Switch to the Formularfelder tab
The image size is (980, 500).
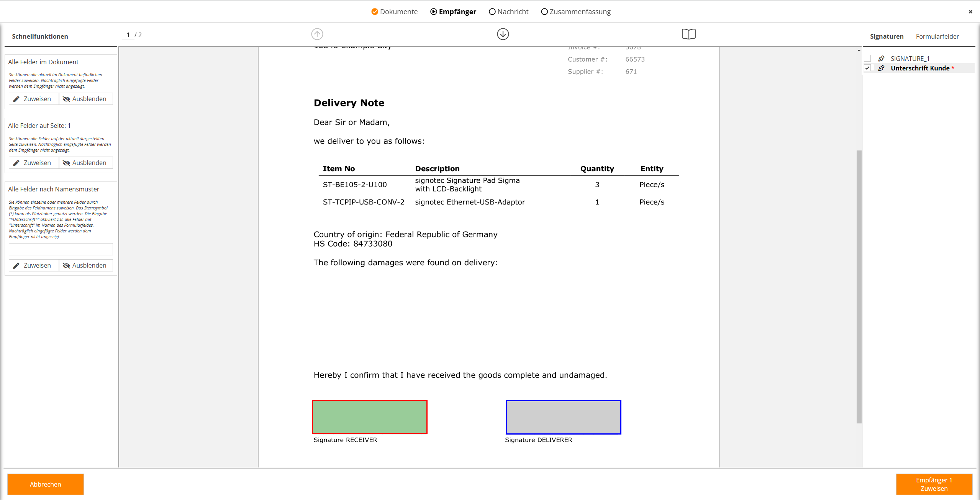pos(937,36)
